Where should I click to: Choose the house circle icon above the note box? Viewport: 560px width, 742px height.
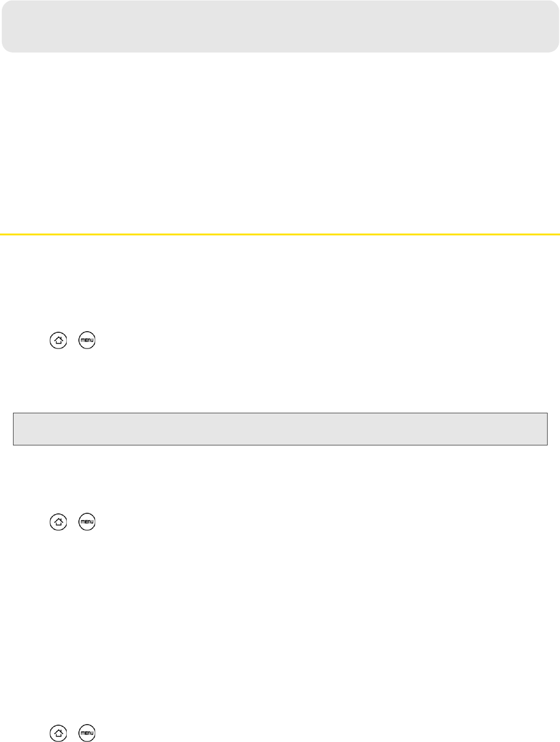pos(58,339)
